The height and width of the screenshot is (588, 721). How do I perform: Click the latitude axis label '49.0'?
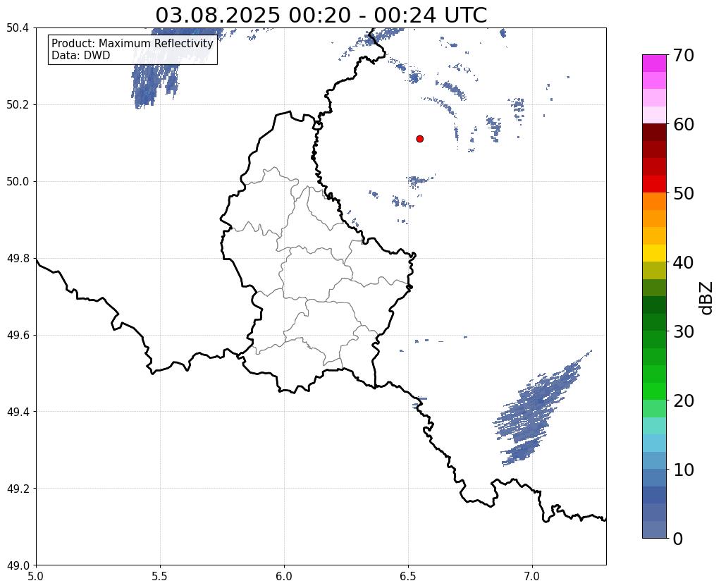(18, 565)
